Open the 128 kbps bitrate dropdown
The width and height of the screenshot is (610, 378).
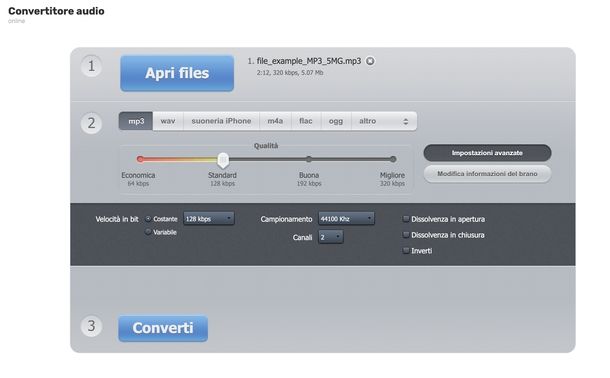tap(209, 219)
